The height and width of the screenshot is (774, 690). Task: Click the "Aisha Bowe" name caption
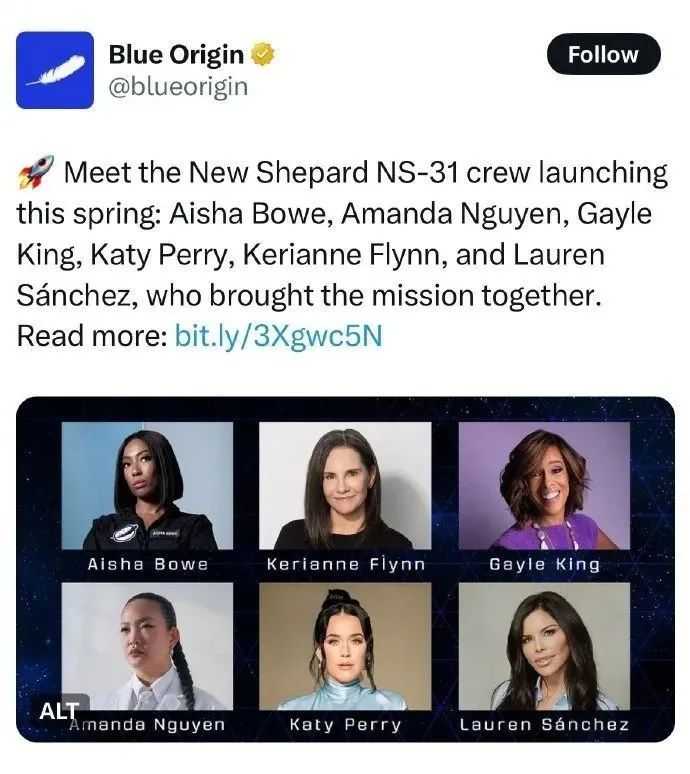[147, 564]
